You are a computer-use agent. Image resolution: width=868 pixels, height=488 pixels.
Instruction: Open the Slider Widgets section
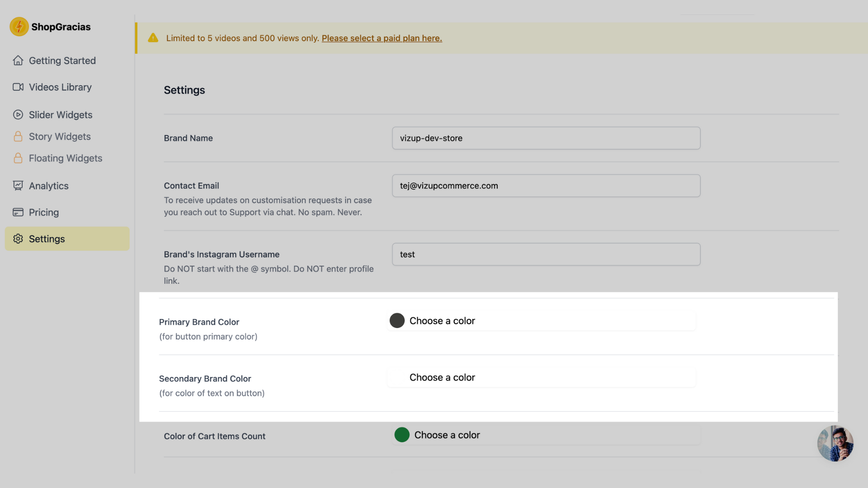click(x=60, y=114)
